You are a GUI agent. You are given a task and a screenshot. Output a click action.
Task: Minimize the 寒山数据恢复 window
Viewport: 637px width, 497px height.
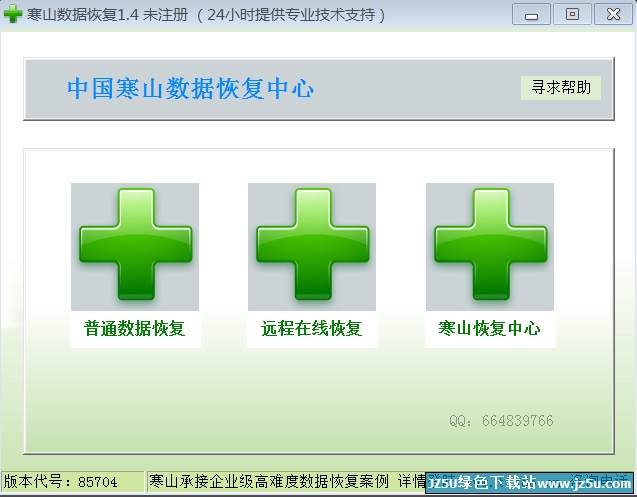click(x=531, y=15)
